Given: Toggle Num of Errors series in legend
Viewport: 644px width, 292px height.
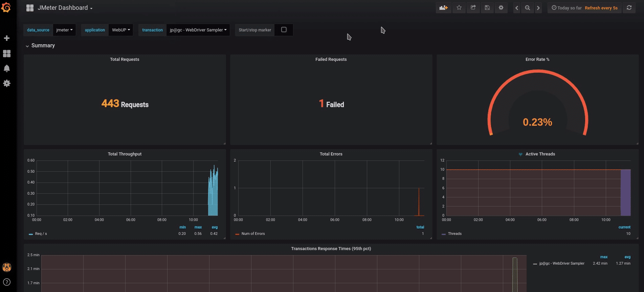Looking at the screenshot, I should 253,234.
